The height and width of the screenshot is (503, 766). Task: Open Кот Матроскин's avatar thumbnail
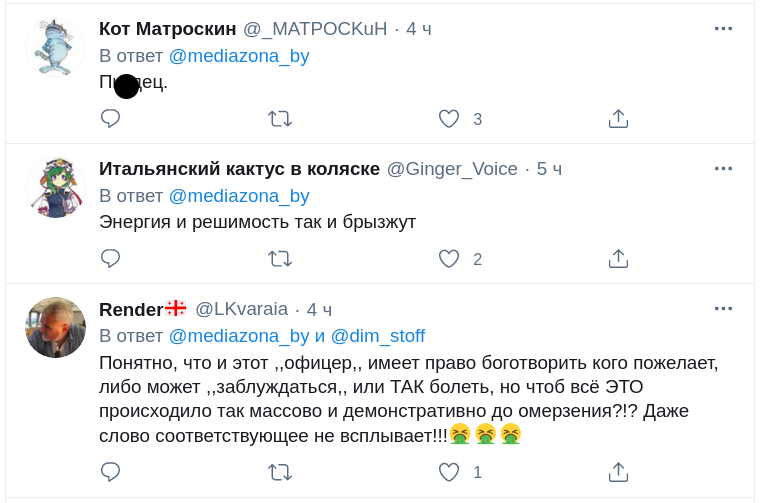(x=55, y=46)
